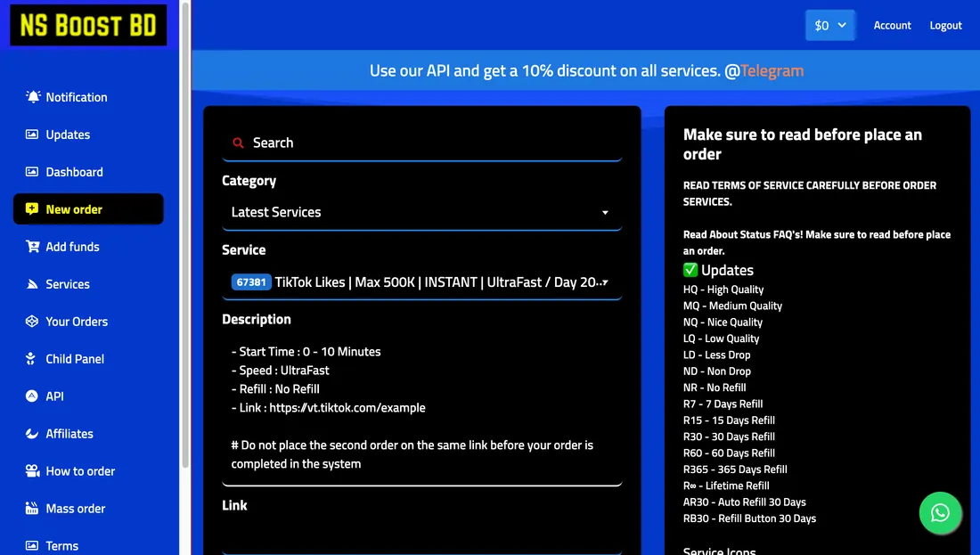Open Add funds page
This screenshot has width=980, height=555.
coord(72,247)
